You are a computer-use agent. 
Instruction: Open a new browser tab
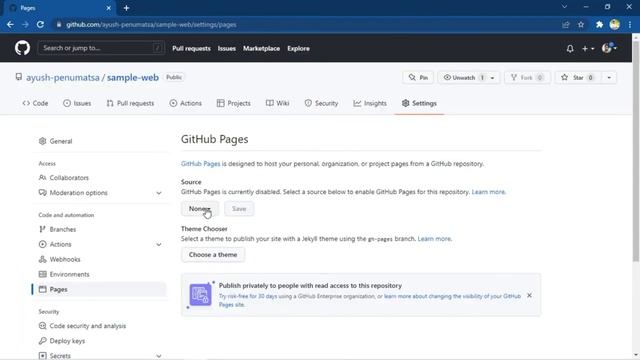pyautogui.click(x=126, y=8)
